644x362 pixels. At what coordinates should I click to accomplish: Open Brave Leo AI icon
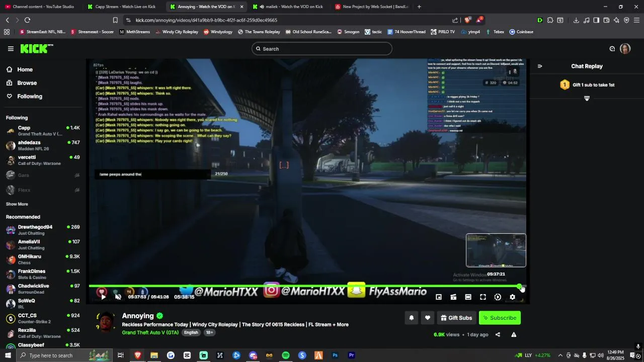pos(616,20)
